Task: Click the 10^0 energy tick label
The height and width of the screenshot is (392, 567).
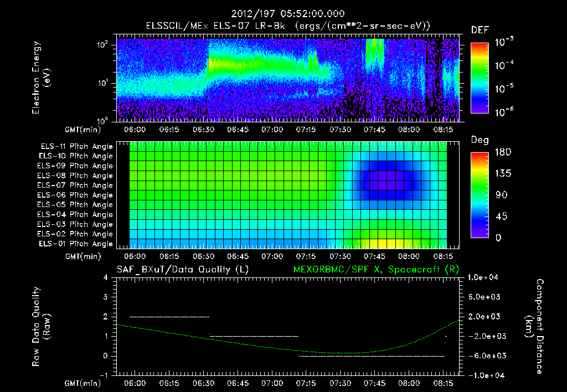Action: coord(102,120)
